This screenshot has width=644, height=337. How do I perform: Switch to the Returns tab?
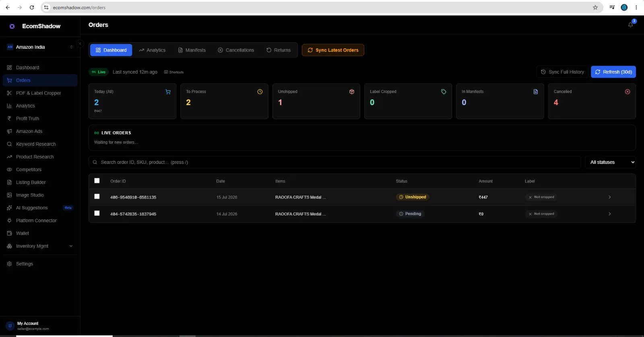point(279,50)
